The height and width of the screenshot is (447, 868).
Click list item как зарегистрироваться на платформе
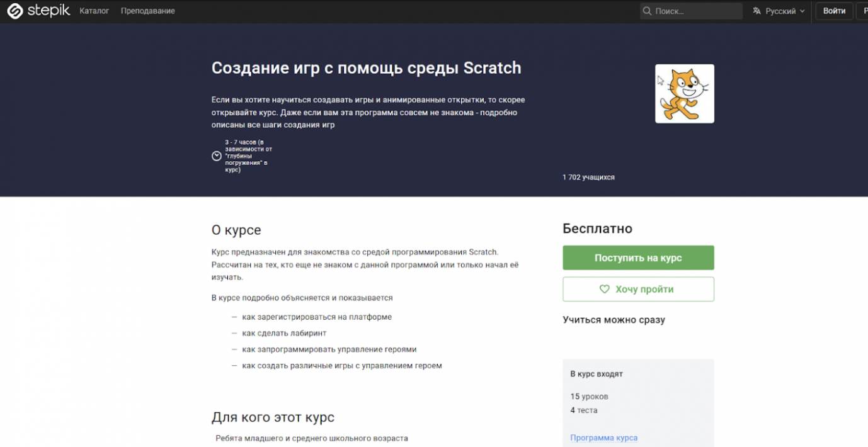coord(317,317)
